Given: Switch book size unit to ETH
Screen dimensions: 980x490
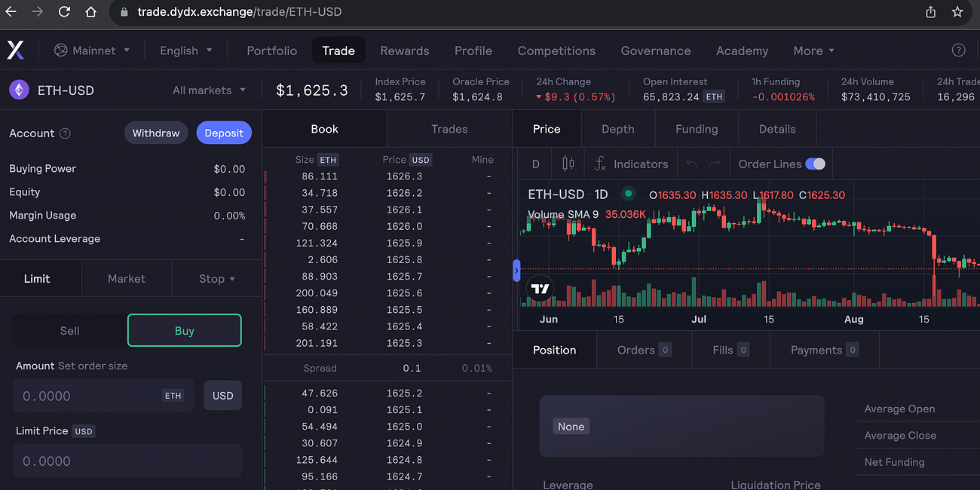Looking at the screenshot, I should point(328,160).
